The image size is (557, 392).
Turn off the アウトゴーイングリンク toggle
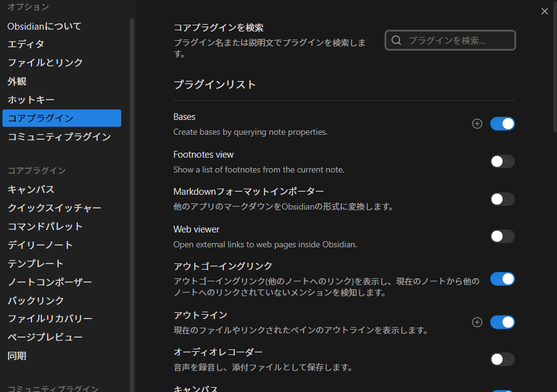tap(502, 279)
